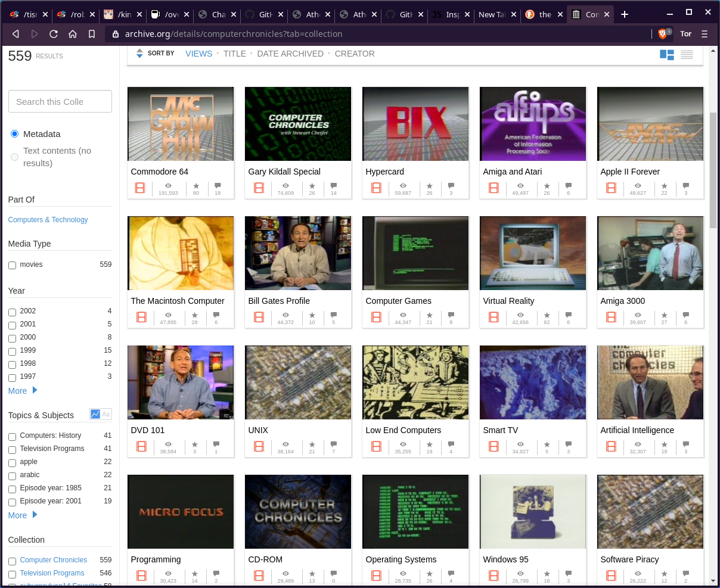The height and width of the screenshot is (588, 720).
Task: Click the film icon under Amiga and Atari
Action: point(494,188)
